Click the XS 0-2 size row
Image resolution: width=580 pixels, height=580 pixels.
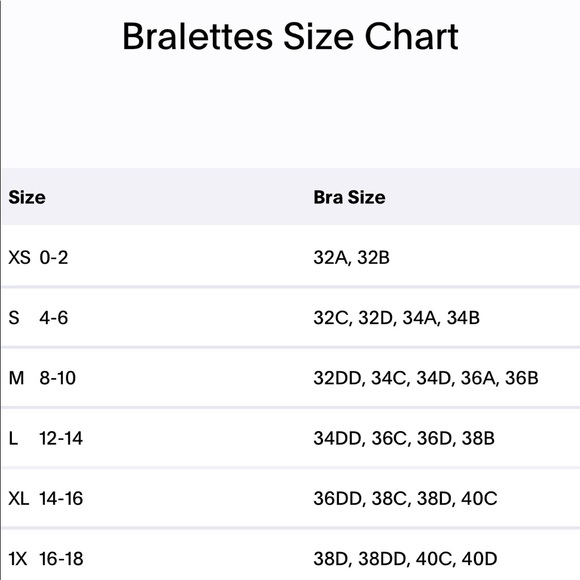291,256
